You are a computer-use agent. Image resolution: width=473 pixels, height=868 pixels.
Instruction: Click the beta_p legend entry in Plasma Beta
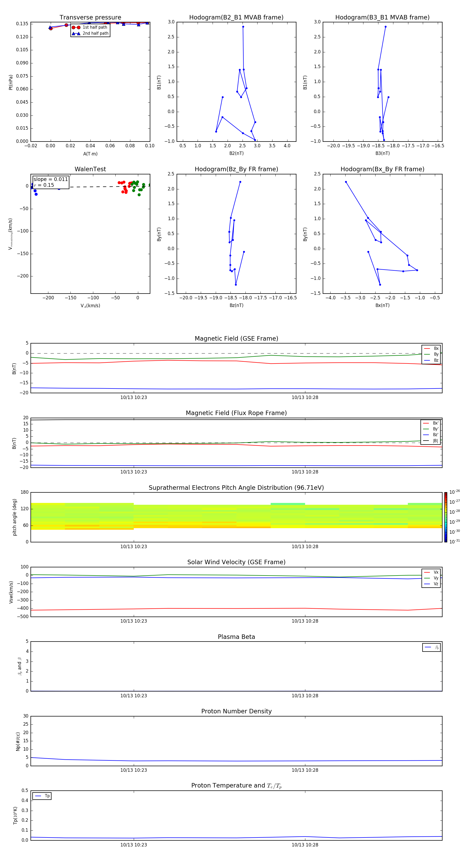[x=431, y=647]
